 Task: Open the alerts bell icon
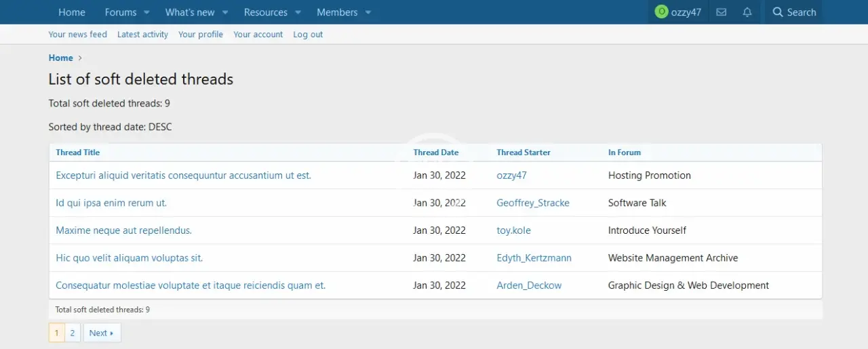point(747,12)
